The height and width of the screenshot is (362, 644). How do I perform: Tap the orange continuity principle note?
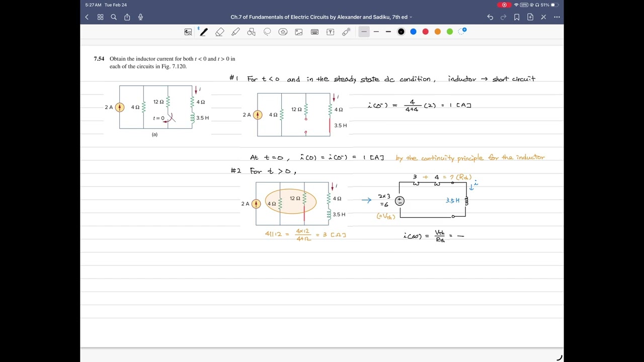[470, 158]
